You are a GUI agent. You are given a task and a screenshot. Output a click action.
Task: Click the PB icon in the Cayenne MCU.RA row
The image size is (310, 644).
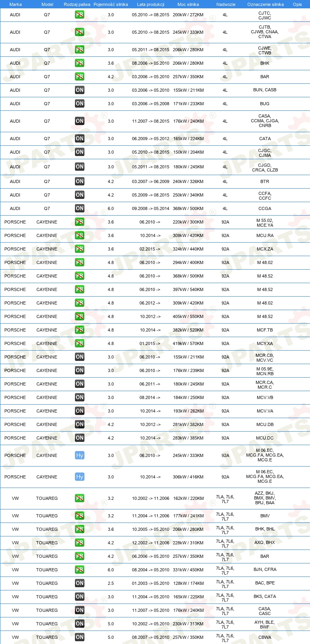coord(80,235)
